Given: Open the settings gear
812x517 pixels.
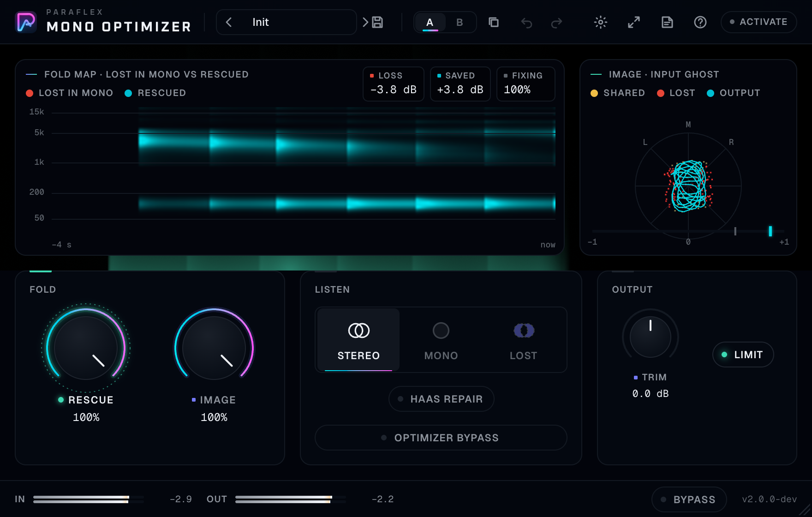Looking at the screenshot, I should (x=601, y=22).
